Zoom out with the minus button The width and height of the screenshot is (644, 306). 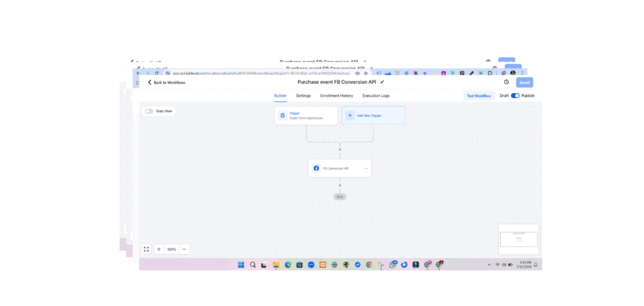[184, 249]
